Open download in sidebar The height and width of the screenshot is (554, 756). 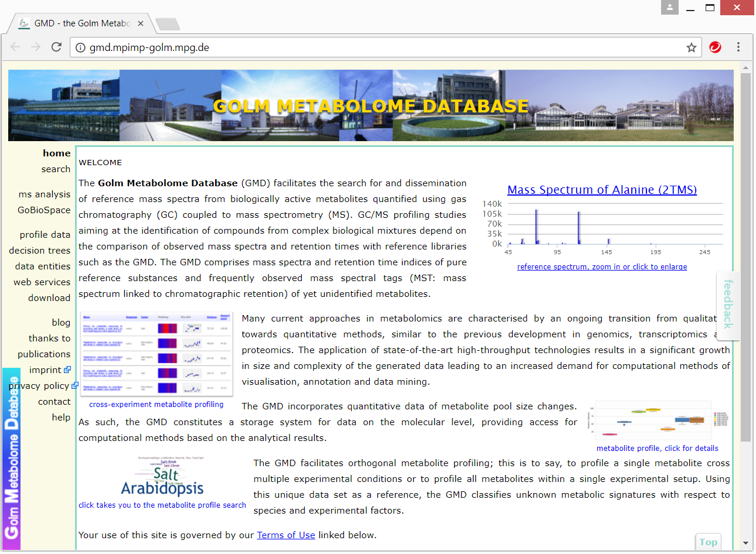[49, 298]
